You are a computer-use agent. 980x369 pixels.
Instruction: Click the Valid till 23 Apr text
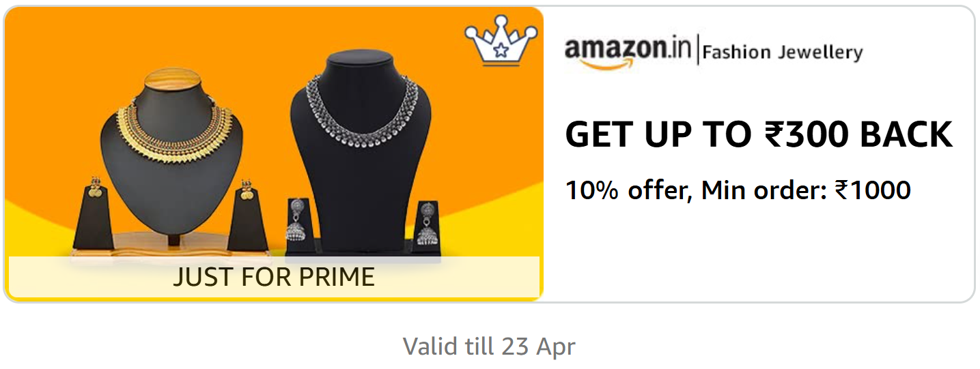click(489, 346)
